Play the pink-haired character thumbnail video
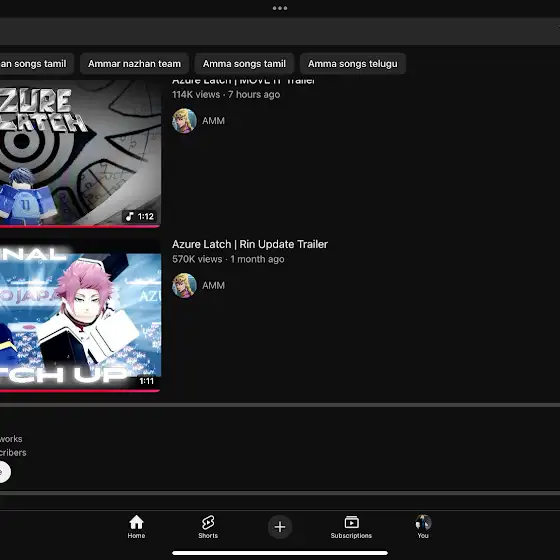Viewport: 560px width, 560px height. 80,315
